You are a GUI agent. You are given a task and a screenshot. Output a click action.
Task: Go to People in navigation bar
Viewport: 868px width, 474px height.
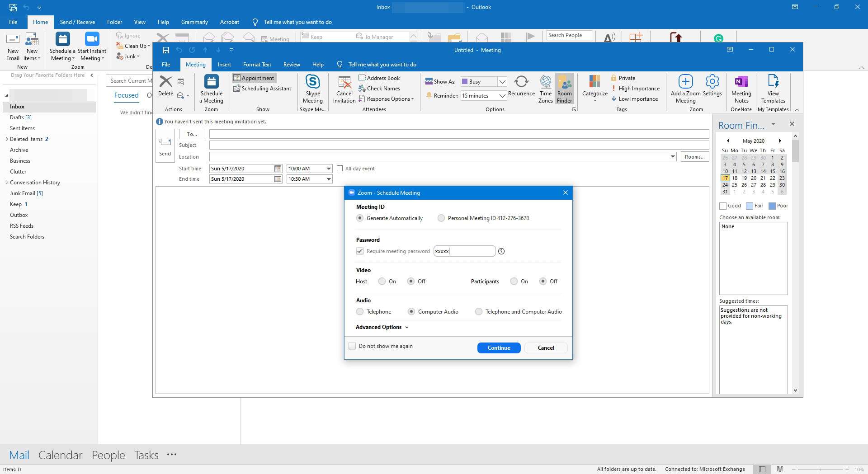coord(108,455)
